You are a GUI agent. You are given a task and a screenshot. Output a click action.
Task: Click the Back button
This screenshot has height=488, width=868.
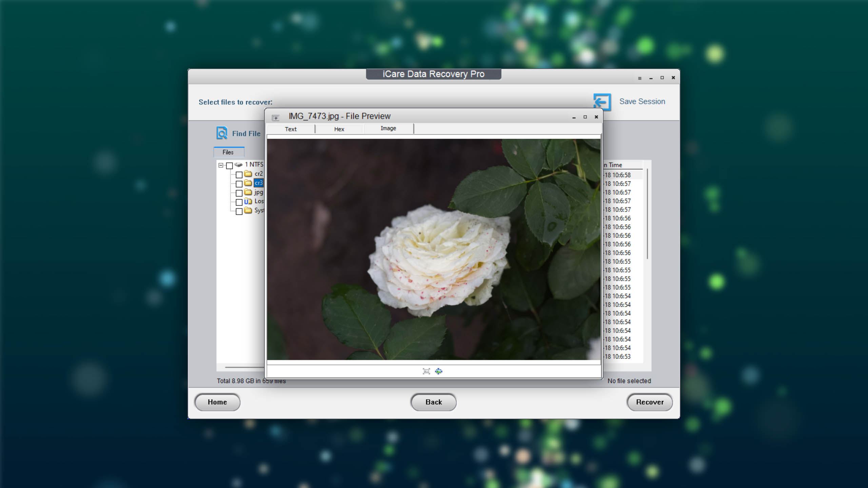click(434, 402)
